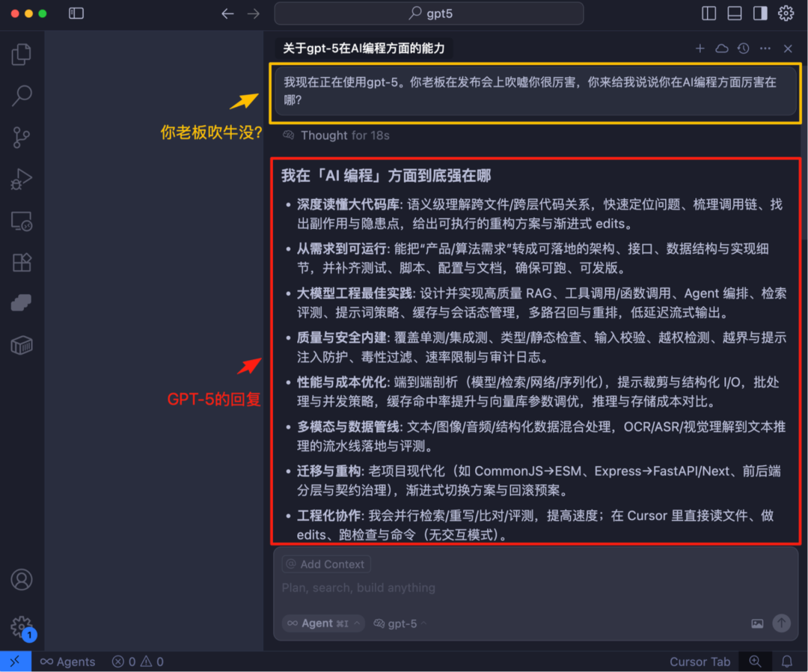Toggle the right AI pane layout
This screenshot has width=808, height=672.
[760, 13]
